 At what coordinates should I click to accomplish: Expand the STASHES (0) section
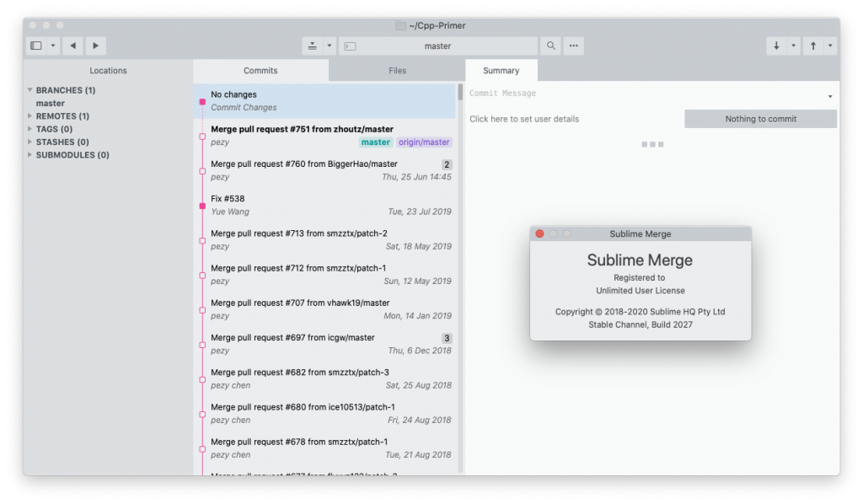pyautogui.click(x=29, y=142)
